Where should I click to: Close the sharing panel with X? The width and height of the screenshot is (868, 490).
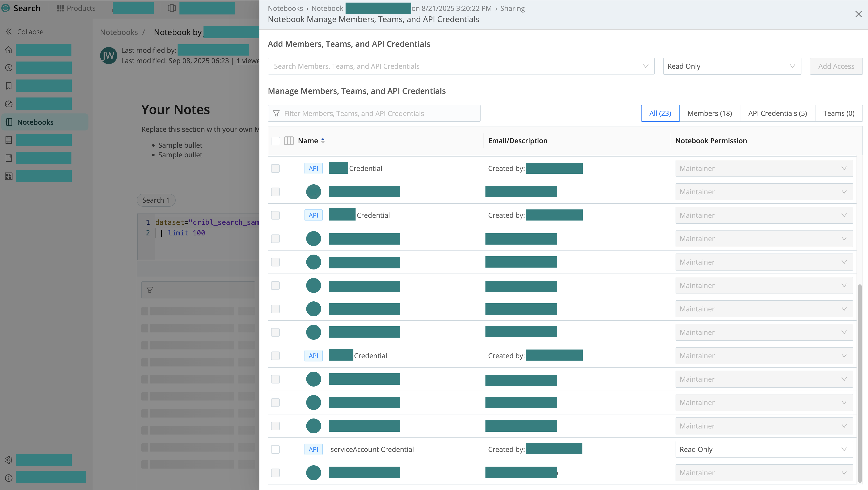pyautogui.click(x=858, y=14)
